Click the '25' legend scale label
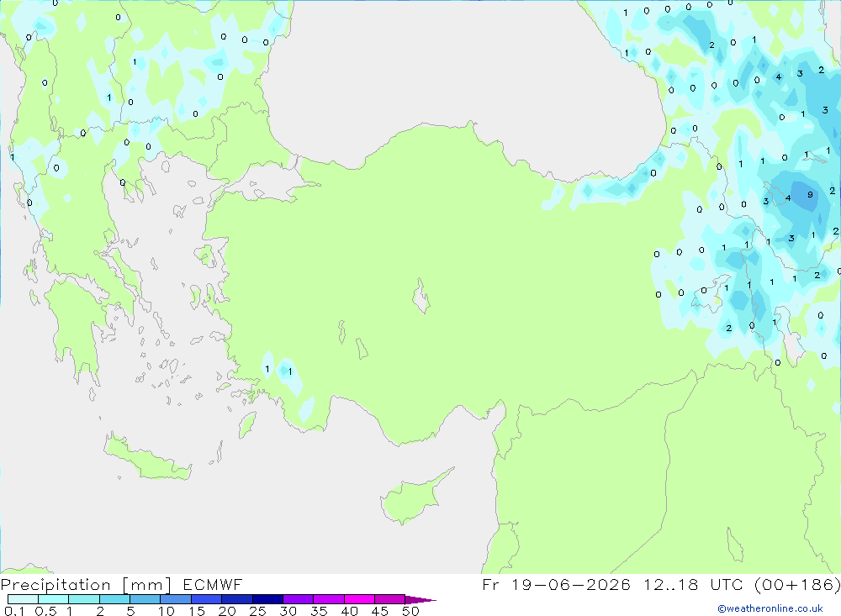 pyautogui.click(x=257, y=611)
